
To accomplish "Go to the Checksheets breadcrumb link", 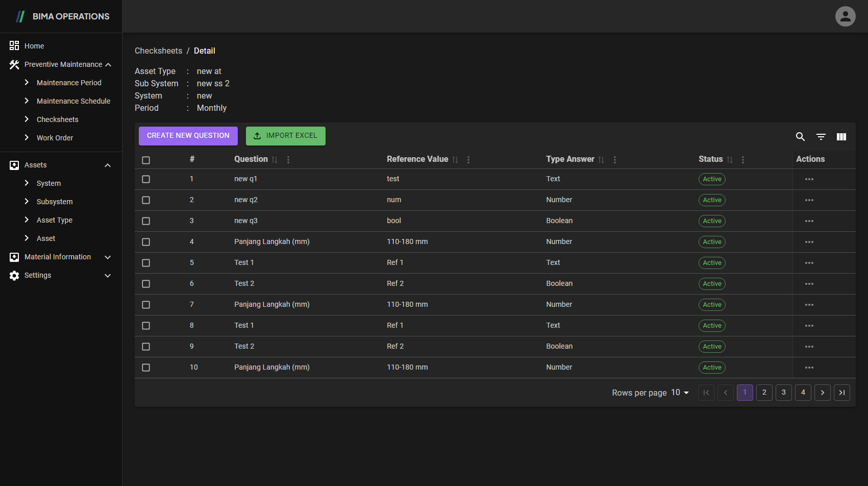I will click(158, 51).
